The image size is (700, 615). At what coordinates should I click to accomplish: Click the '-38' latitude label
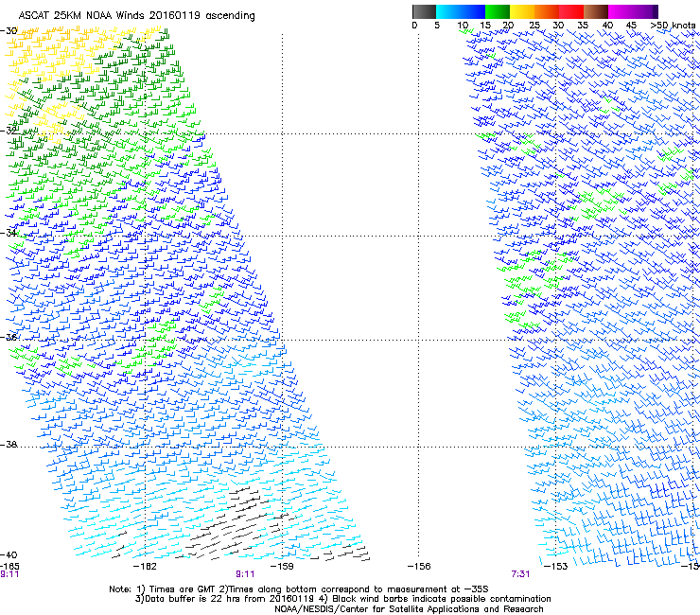tap(9, 445)
